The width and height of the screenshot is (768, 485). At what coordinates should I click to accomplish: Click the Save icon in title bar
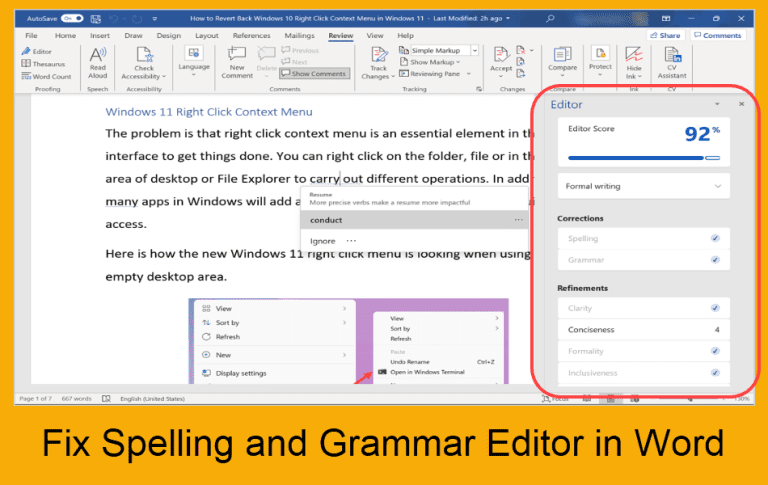(x=96, y=19)
